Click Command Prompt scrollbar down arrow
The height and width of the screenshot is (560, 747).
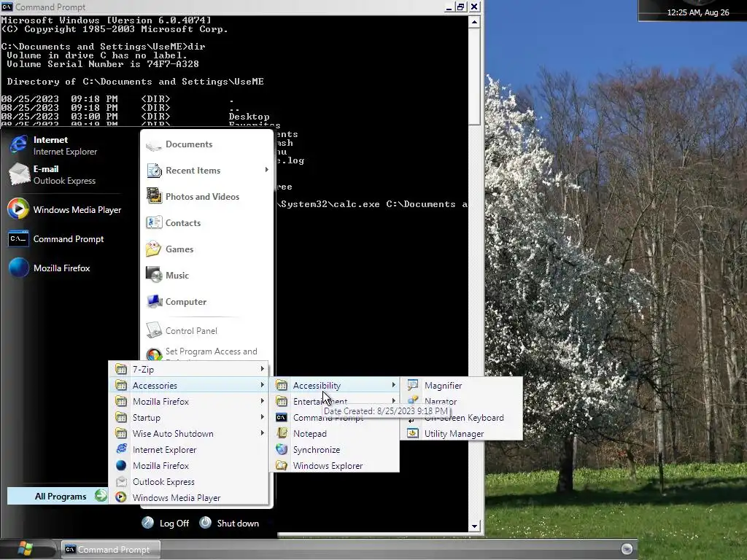tap(474, 526)
